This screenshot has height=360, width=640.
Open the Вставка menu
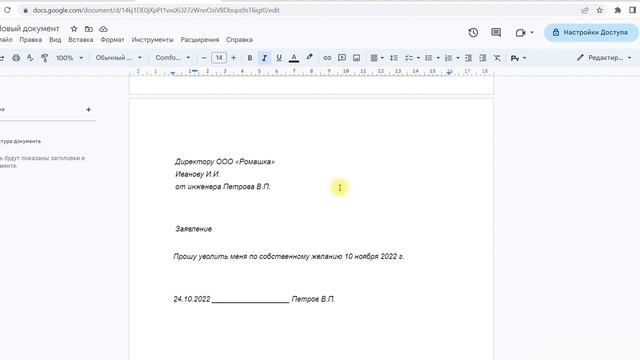coord(81,40)
